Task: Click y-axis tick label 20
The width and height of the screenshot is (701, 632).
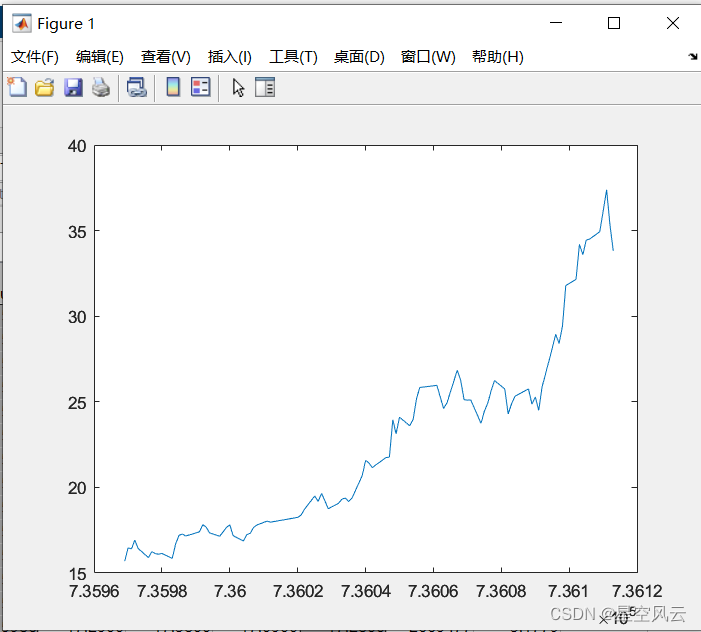Action: coord(77,488)
